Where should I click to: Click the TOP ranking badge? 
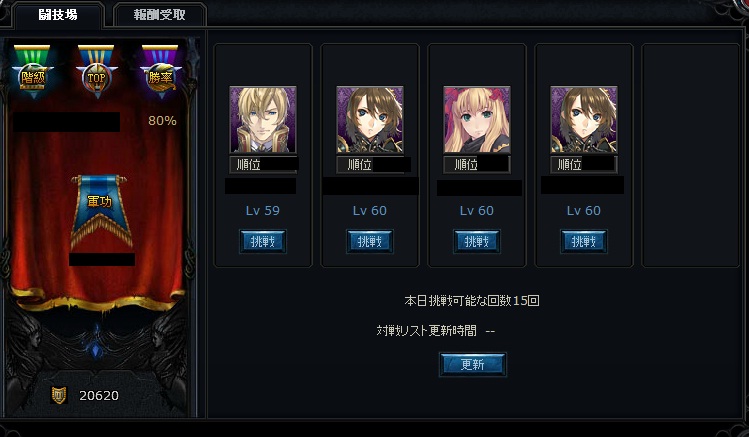(96, 72)
